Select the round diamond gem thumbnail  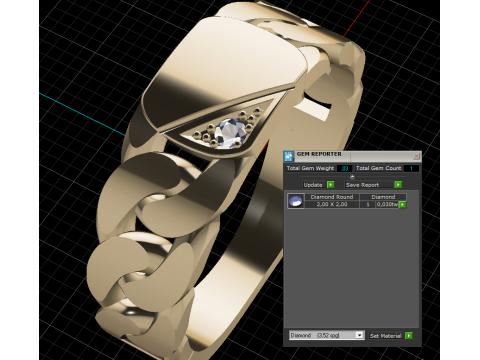pyautogui.click(x=296, y=201)
